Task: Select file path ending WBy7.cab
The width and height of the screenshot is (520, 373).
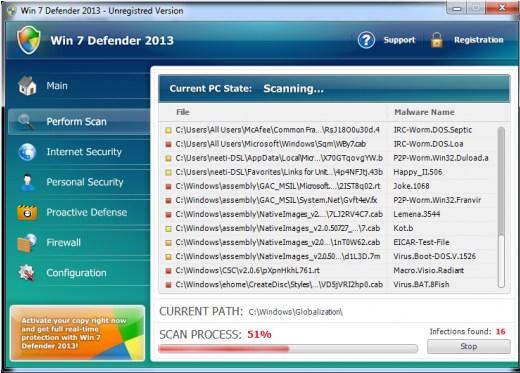Action: point(271,144)
